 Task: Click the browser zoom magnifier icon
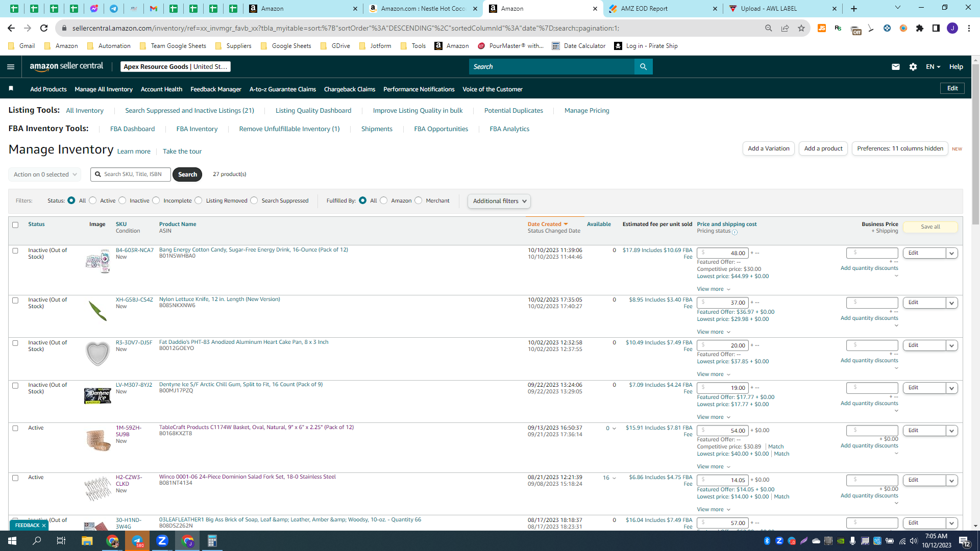[769, 28]
